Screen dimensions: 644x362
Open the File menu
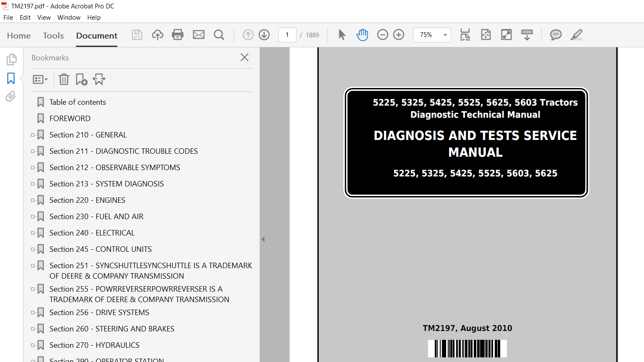tap(8, 18)
